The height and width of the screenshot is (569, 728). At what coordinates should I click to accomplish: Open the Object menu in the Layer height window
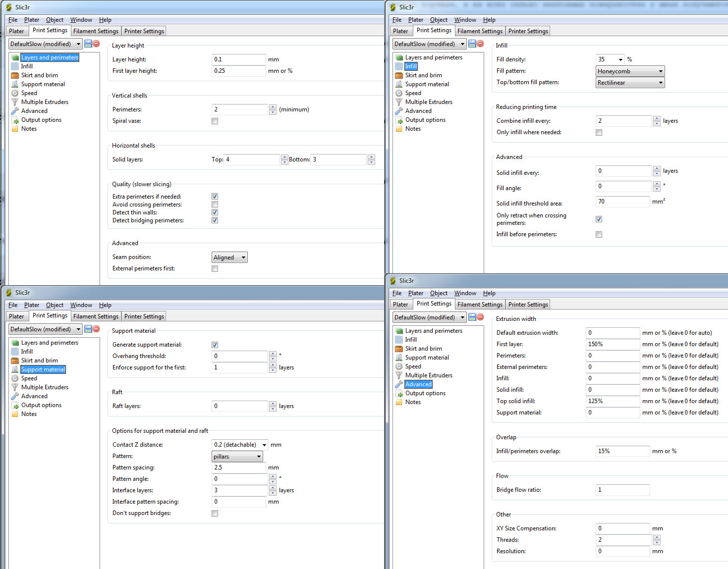(55, 20)
